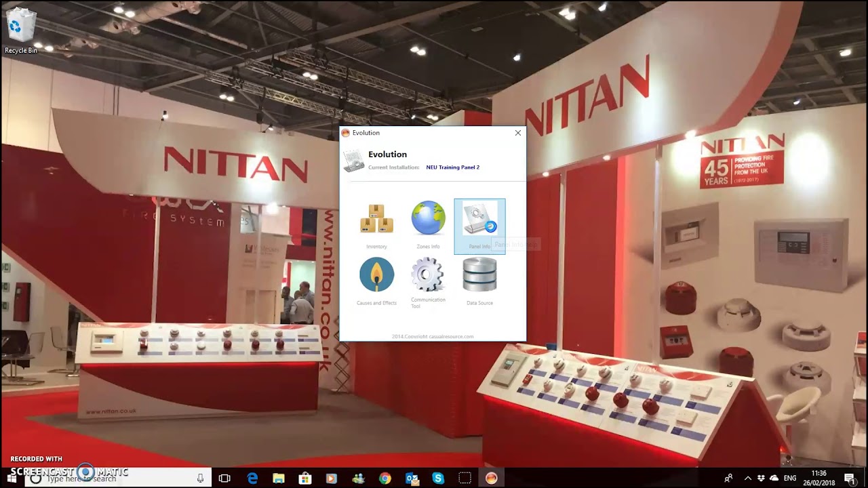This screenshot has height=488, width=868.
Task: Open the Action Center notifications
Action: pyautogui.click(x=849, y=478)
